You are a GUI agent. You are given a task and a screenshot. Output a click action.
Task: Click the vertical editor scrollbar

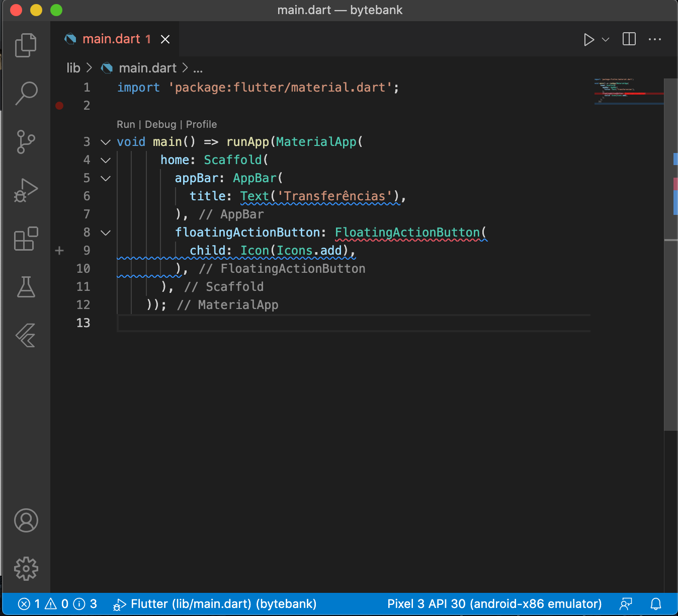point(671,254)
